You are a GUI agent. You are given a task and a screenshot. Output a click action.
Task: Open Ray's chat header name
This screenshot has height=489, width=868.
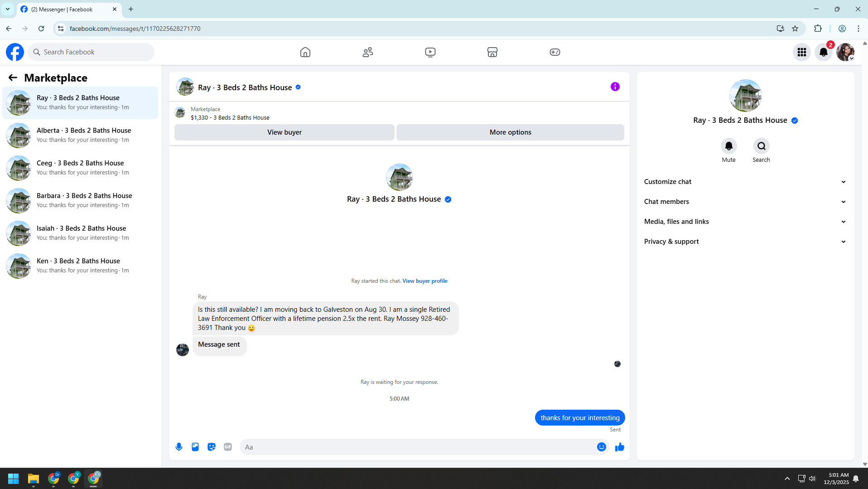pyautogui.click(x=245, y=87)
